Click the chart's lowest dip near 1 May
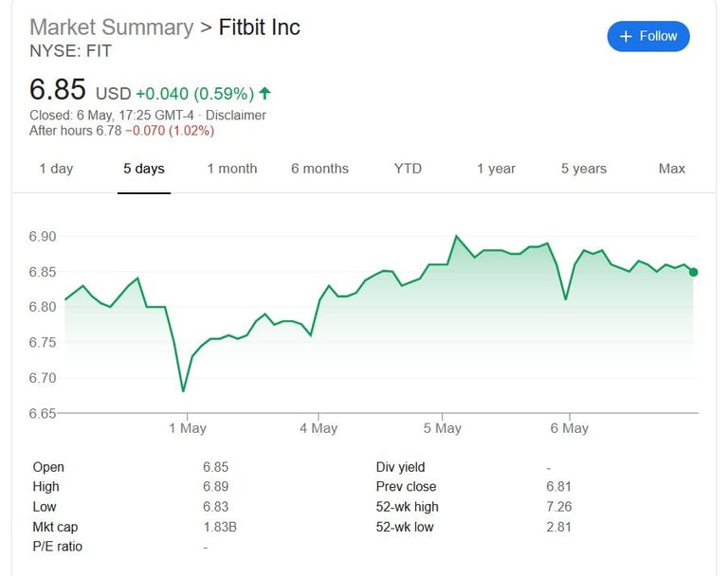Screen dimensions: 728x576 (x=183, y=390)
